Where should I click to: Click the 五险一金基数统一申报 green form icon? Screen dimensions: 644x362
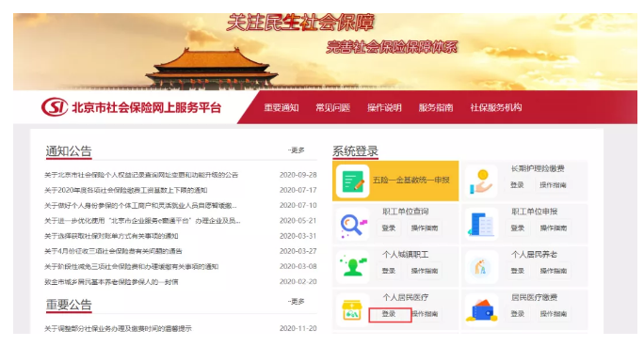click(x=352, y=181)
